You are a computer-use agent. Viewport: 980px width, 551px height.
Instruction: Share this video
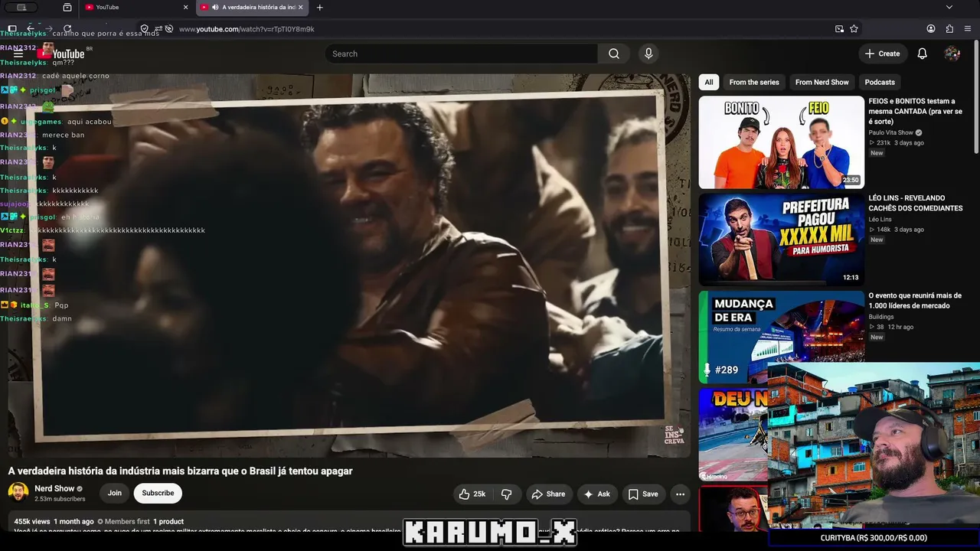click(548, 494)
